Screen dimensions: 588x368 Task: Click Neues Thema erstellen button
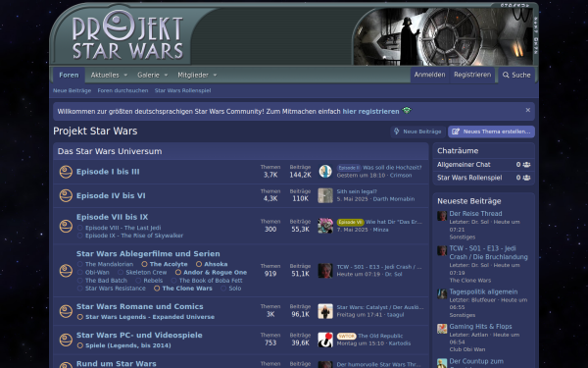pyautogui.click(x=491, y=131)
